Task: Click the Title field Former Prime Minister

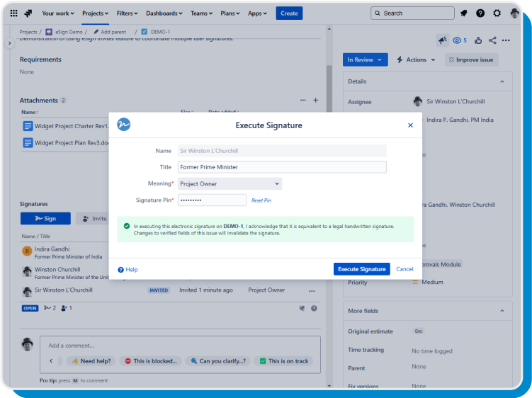Action: [x=282, y=167]
